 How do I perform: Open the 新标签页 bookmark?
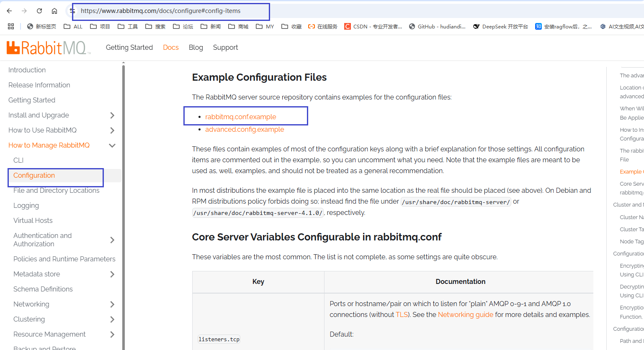(x=41, y=26)
